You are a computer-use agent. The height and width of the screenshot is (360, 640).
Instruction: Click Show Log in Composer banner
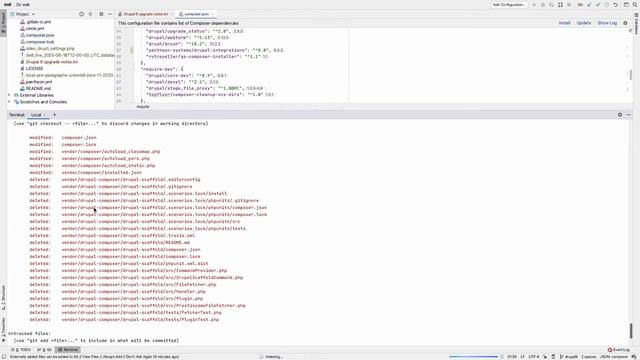[607, 23]
